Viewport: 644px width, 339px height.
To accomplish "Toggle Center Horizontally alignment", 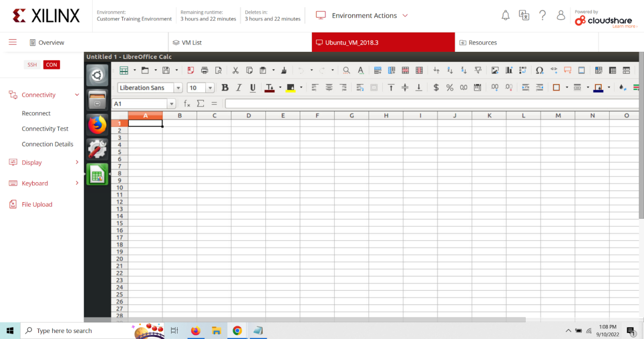I will (329, 88).
